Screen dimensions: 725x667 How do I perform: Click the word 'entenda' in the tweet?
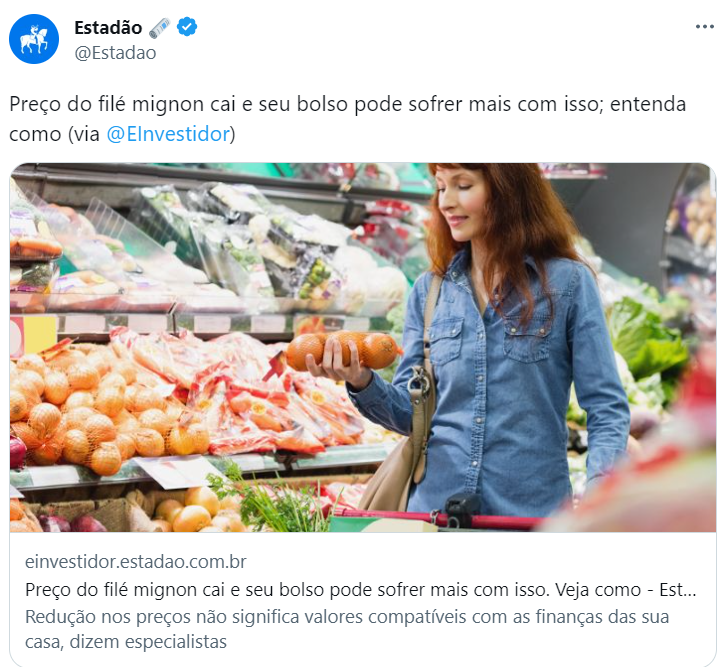point(648,104)
